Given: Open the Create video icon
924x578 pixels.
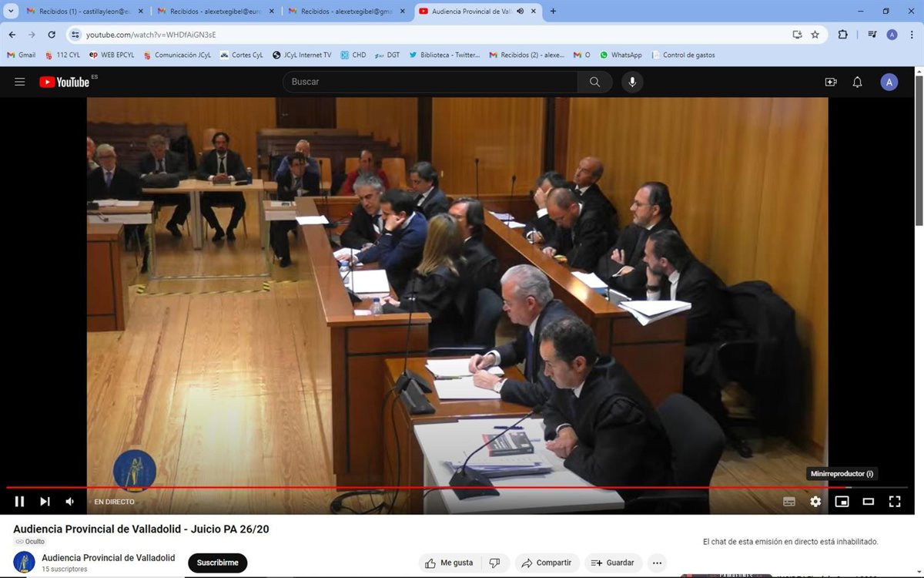Looking at the screenshot, I should pos(831,82).
